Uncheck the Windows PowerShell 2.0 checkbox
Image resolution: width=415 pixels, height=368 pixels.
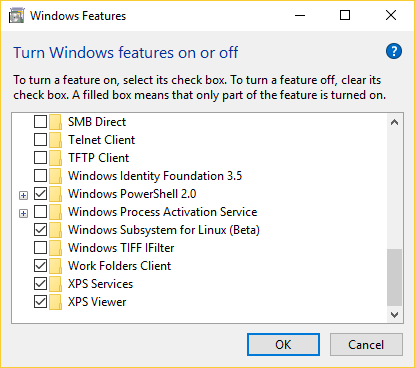pyautogui.click(x=40, y=194)
